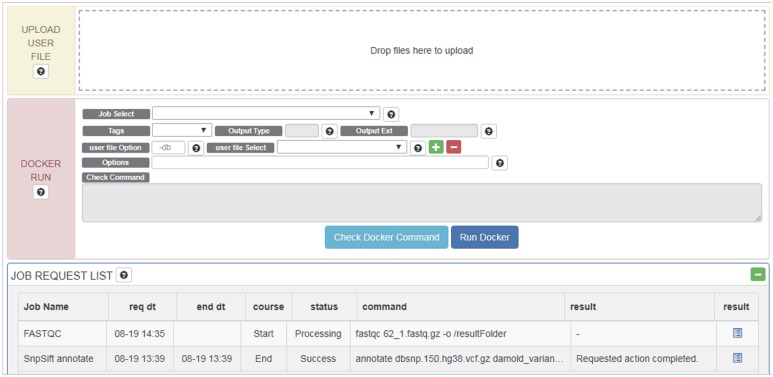Viewport: 773px width, 377px height.
Task: Click the req dt column header
Action: (142, 307)
